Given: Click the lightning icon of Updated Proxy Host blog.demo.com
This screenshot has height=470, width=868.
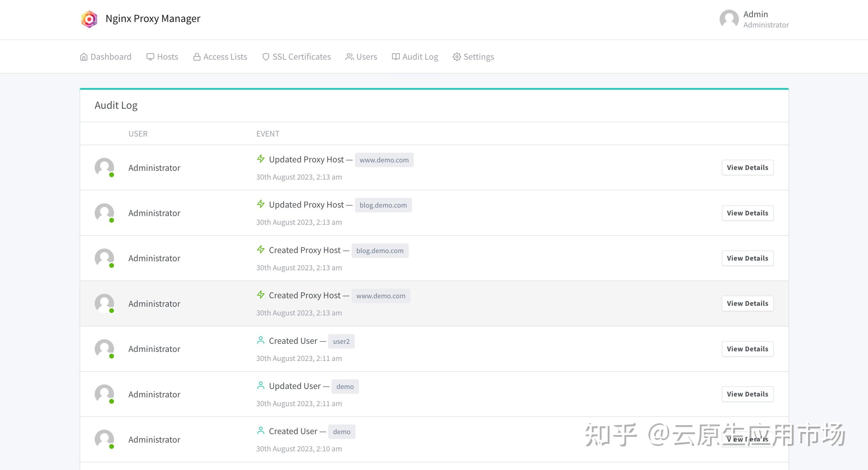Looking at the screenshot, I should tap(261, 204).
